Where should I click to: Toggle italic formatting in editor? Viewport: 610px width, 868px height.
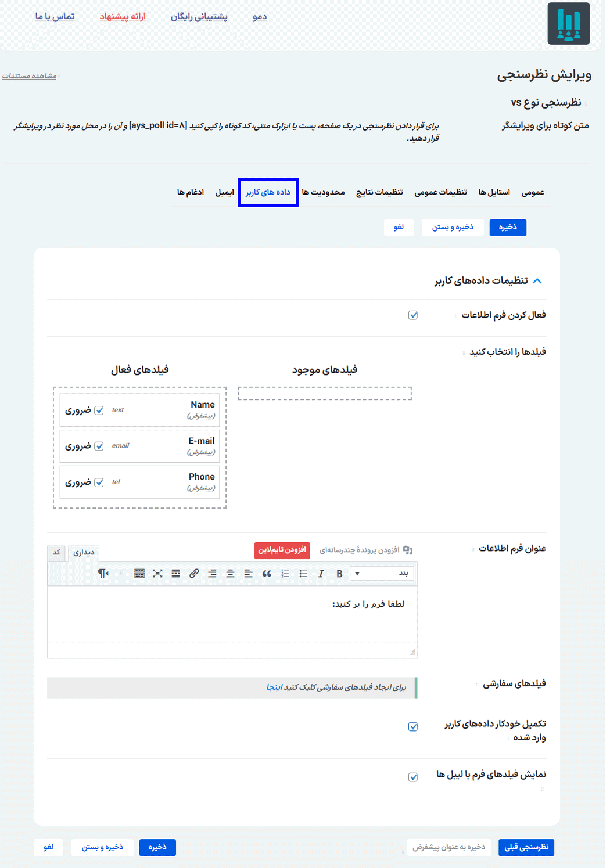click(321, 574)
